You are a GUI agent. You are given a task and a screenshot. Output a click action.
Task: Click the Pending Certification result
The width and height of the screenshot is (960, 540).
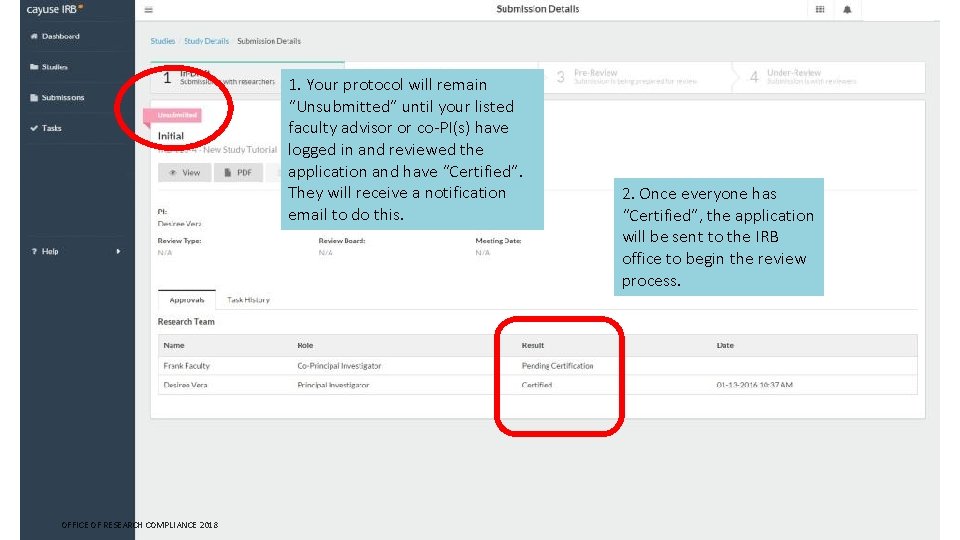(x=557, y=366)
